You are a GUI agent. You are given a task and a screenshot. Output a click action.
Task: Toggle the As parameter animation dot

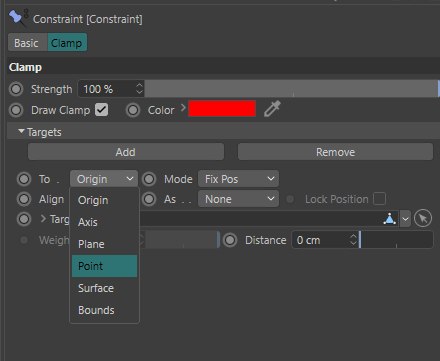pyautogui.click(x=149, y=199)
